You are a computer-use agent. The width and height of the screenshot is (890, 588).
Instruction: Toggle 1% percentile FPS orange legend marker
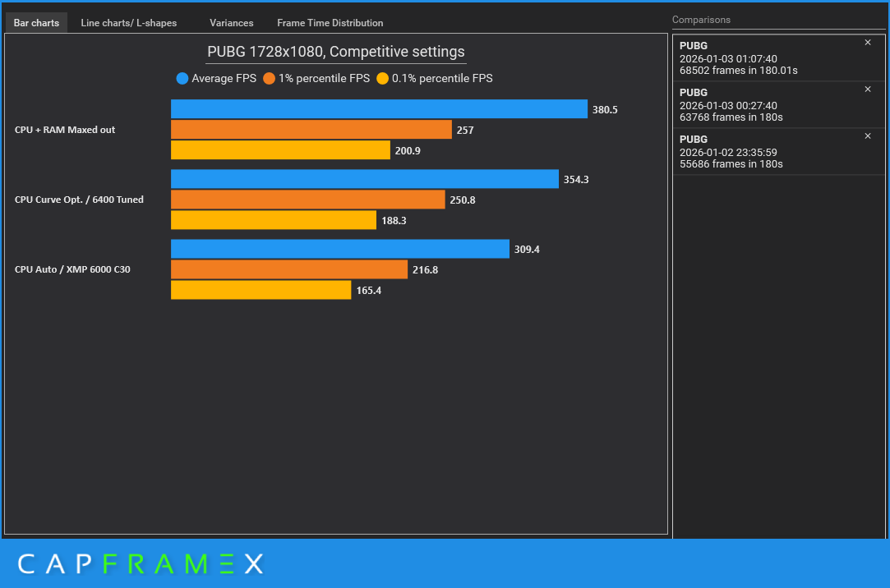pos(269,78)
